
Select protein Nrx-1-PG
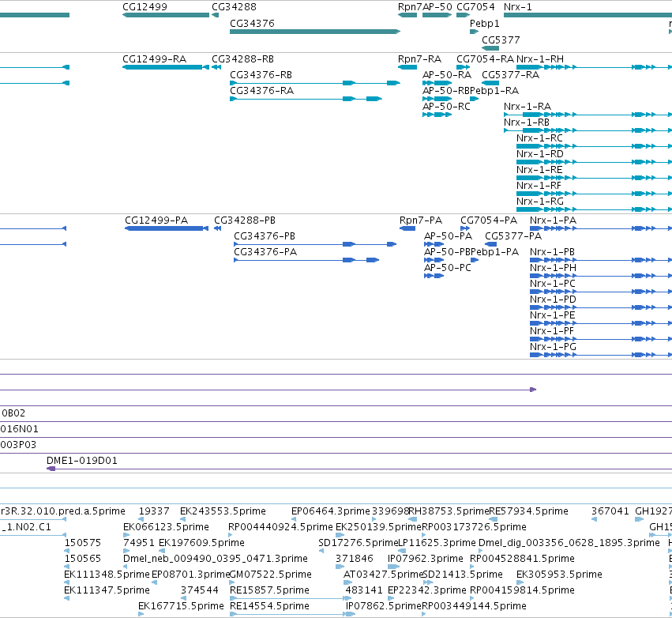click(553, 348)
